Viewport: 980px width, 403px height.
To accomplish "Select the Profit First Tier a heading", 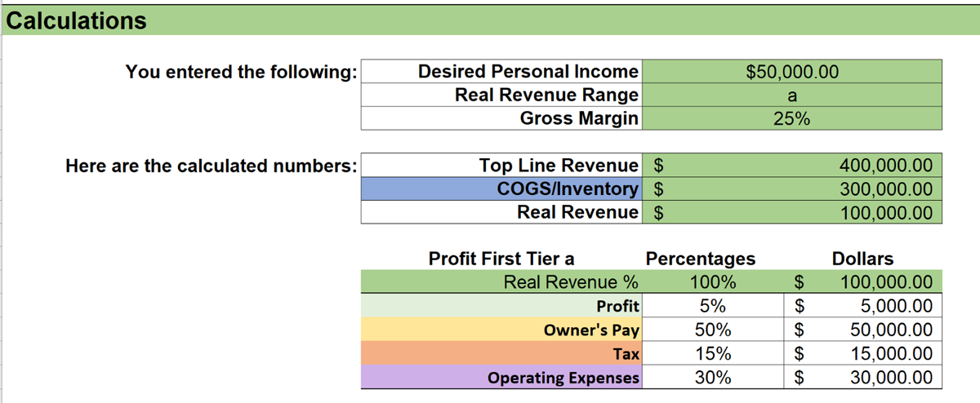I will click(501, 259).
